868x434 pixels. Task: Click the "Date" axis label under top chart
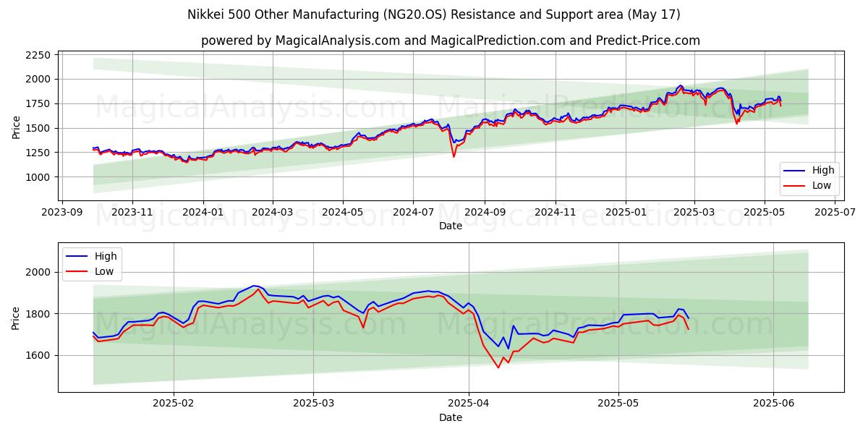(451, 226)
